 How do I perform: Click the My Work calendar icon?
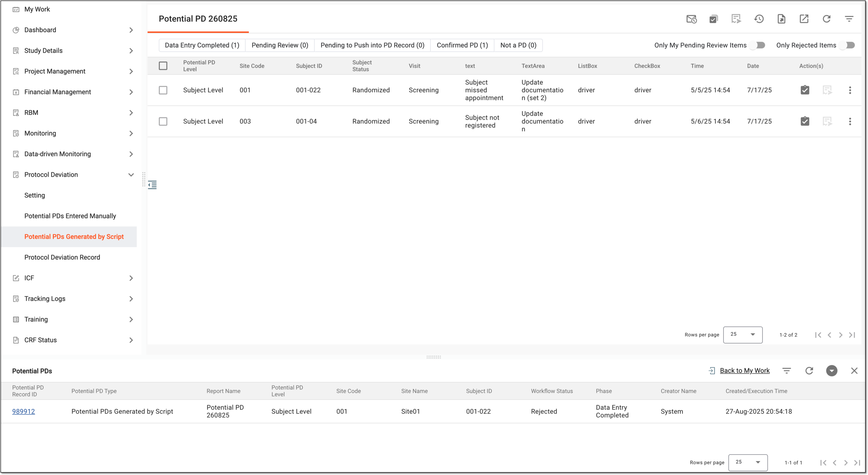[x=16, y=9]
